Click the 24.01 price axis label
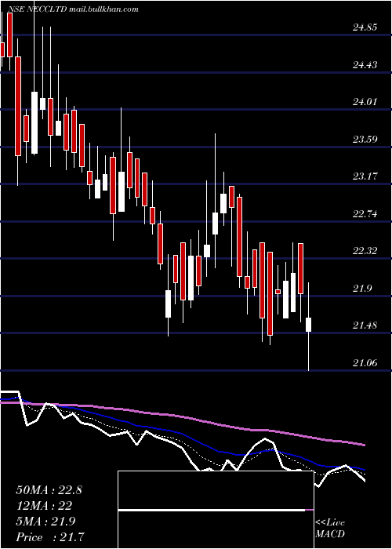 point(365,102)
